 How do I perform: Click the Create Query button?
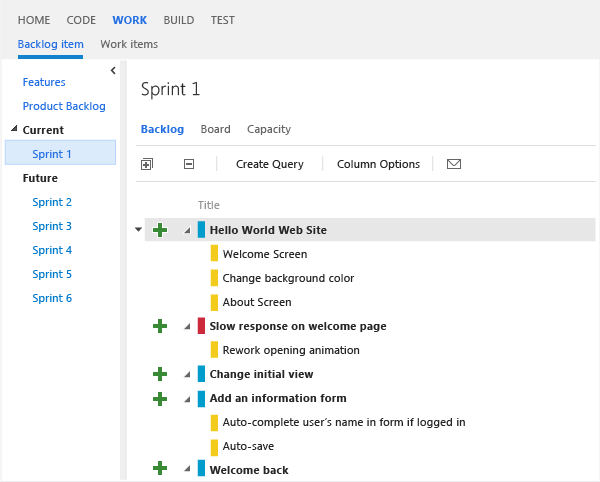tap(270, 164)
